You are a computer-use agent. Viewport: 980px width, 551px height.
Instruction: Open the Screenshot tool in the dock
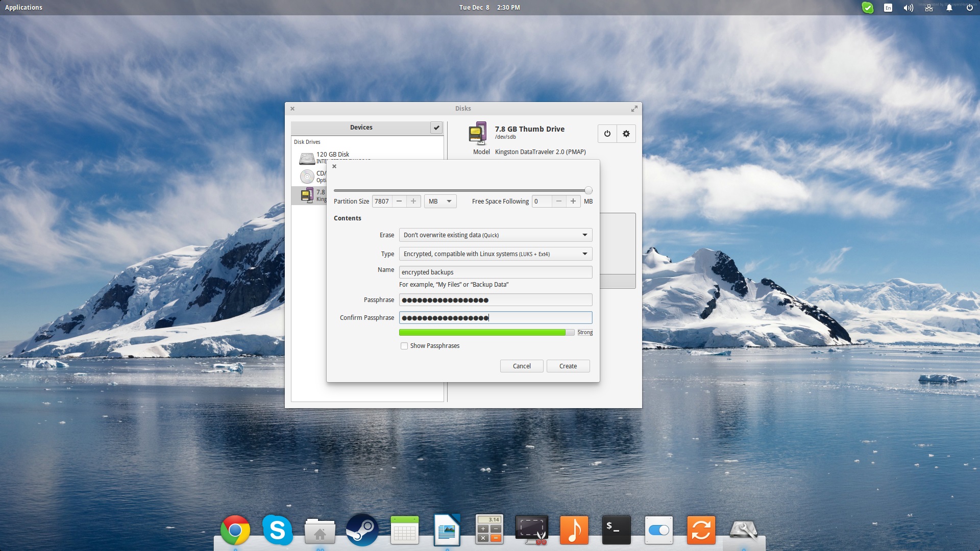pyautogui.click(x=532, y=530)
